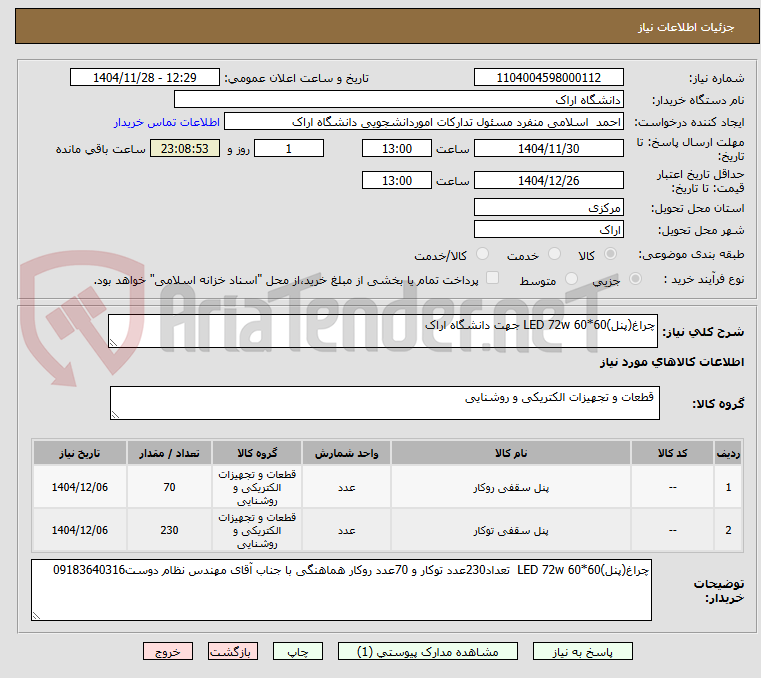Click the resize handle of شرح کلی نیاز box
Screen dimensions: 761x678
(114, 343)
